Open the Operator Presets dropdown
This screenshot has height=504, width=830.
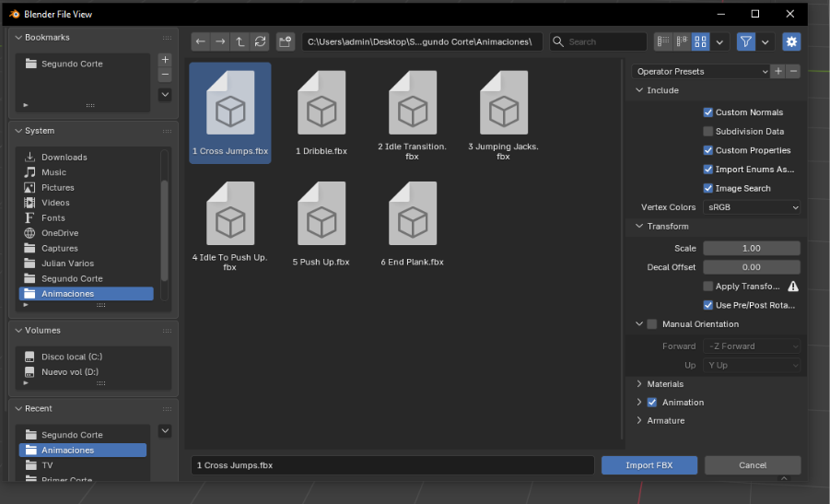(701, 71)
